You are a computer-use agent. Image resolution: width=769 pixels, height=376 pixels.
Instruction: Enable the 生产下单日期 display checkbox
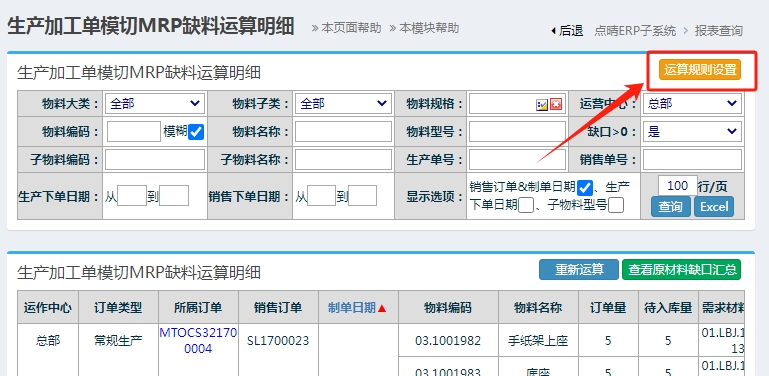[x=526, y=205]
